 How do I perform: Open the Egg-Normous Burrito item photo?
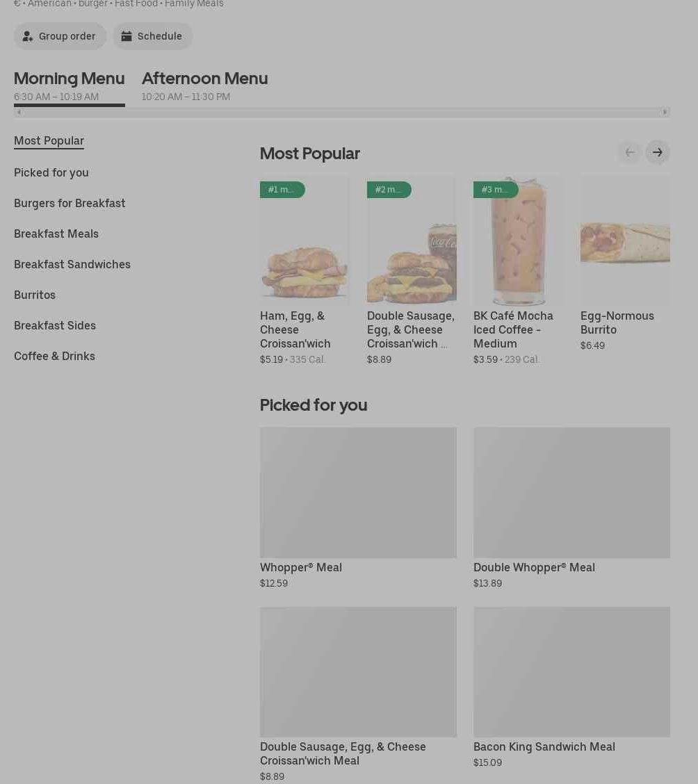(625, 240)
